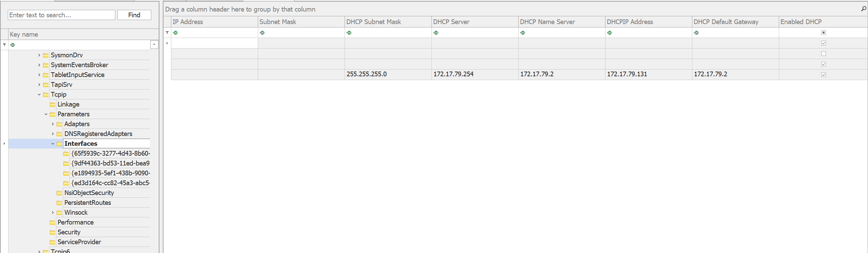Click the {e1894935-5ef1 folder icon
Viewport: 868px width, 253px height.
[x=66, y=173]
